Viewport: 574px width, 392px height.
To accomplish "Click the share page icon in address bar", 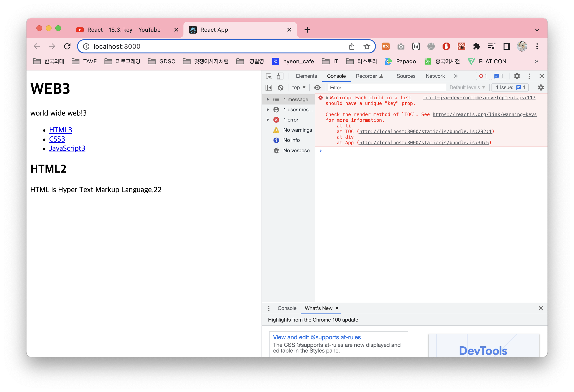I will pyautogui.click(x=352, y=46).
